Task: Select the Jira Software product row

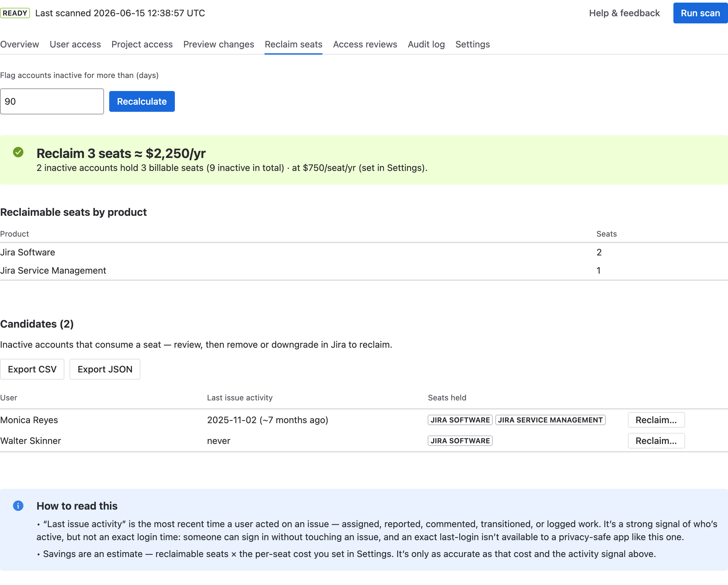Action: tap(364, 252)
